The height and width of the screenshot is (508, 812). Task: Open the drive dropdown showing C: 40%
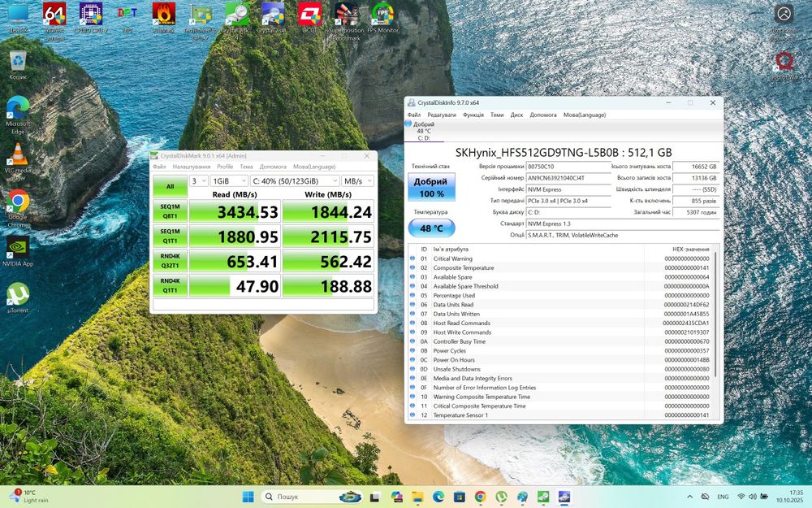pos(295,181)
